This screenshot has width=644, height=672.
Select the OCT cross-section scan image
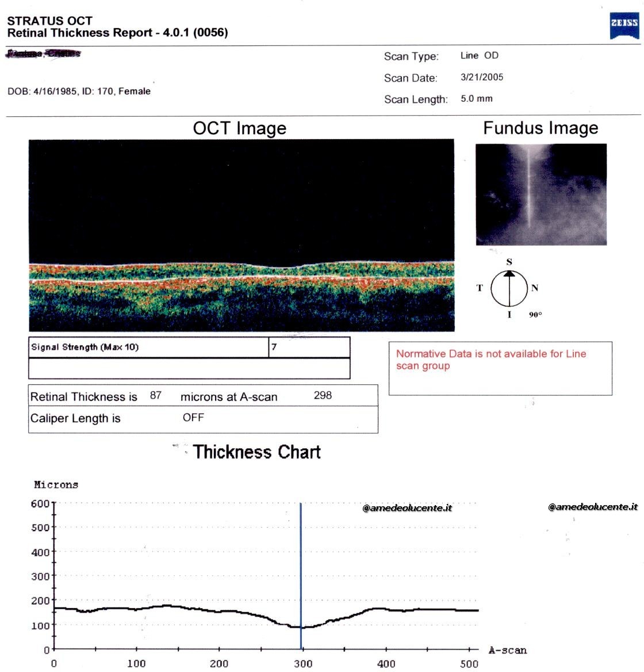(241, 235)
